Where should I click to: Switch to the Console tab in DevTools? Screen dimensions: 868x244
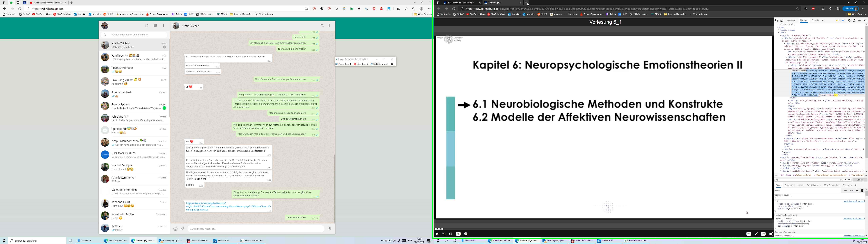815,21
